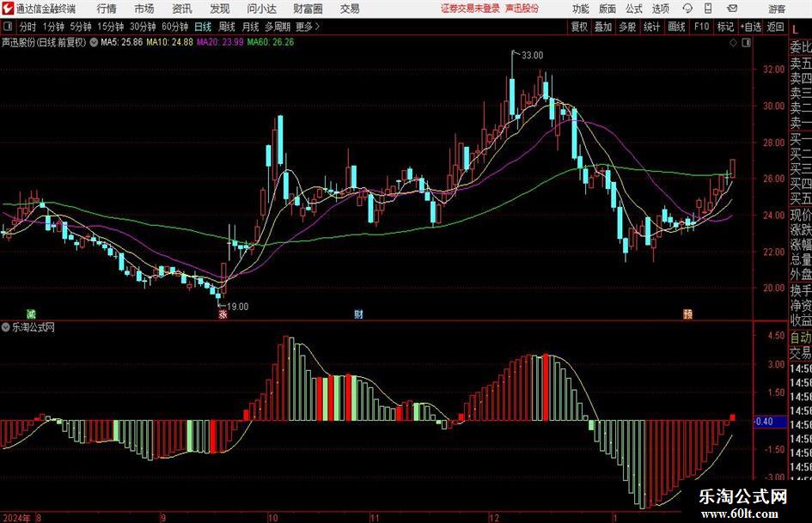Switch to 周线 weekly tab
This screenshot has height=523, width=812.
point(227,27)
